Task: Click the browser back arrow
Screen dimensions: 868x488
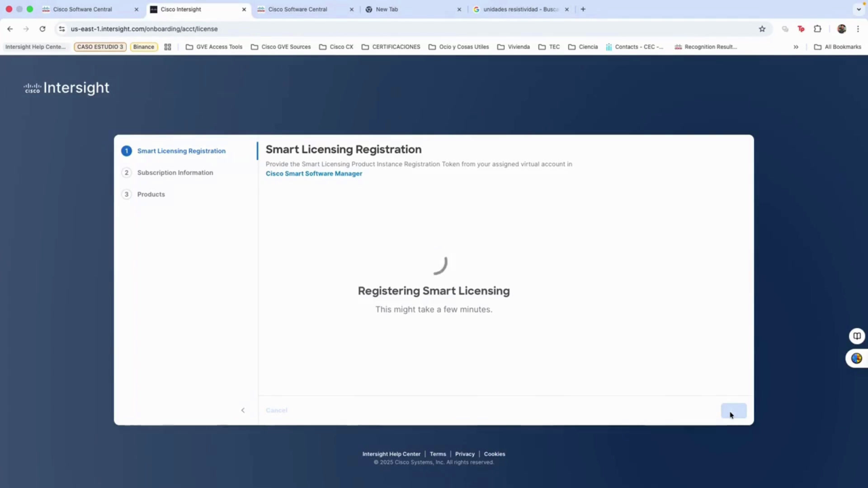Action: pos(10,29)
